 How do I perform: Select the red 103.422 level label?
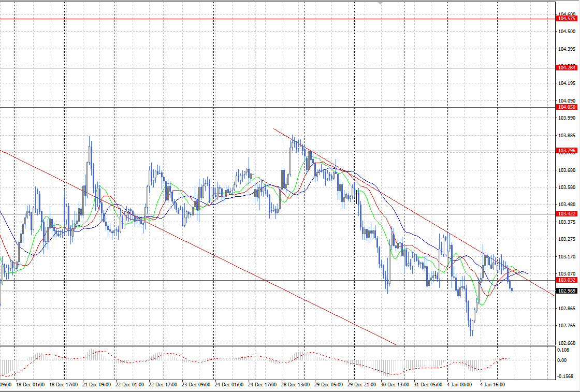point(567,214)
